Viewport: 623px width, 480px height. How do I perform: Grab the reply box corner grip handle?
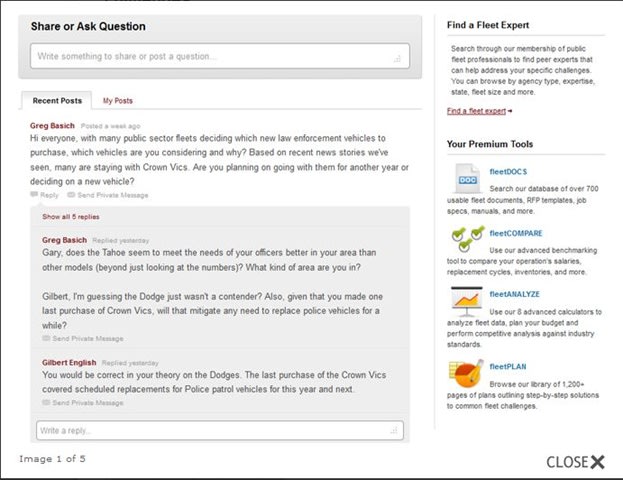click(x=394, y=430)
